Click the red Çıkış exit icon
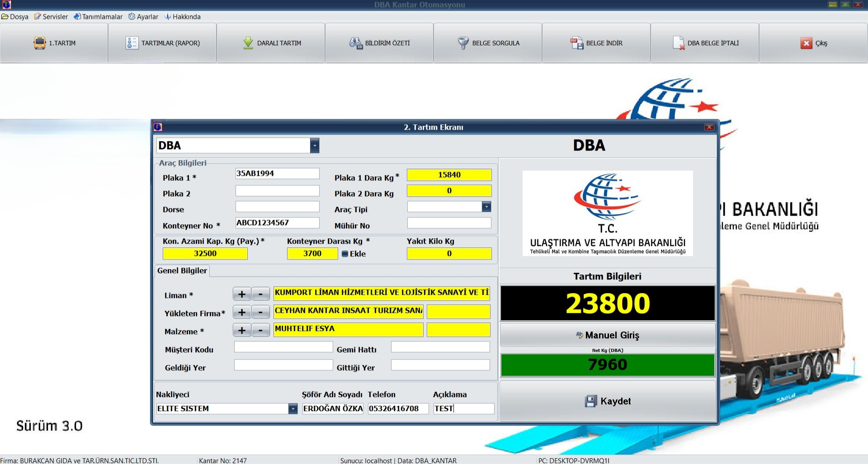 tap(806, 43)
